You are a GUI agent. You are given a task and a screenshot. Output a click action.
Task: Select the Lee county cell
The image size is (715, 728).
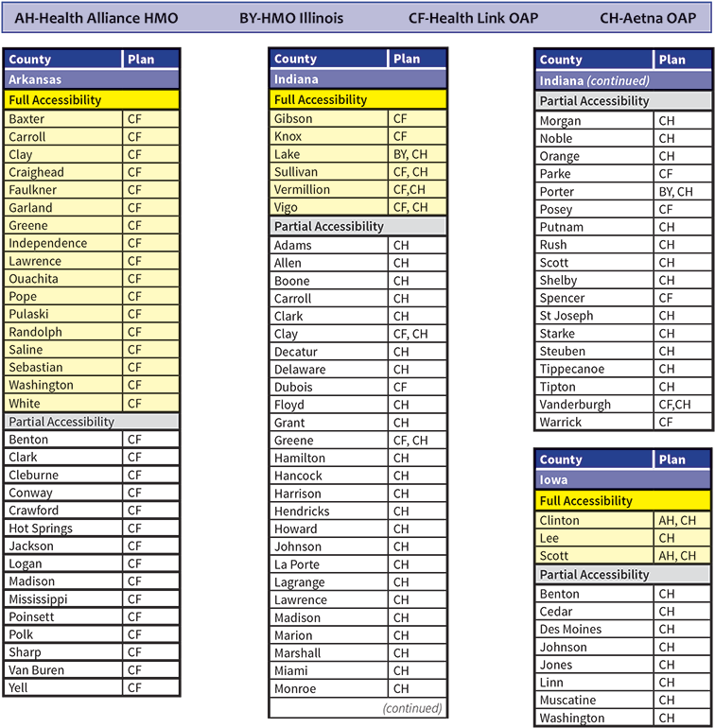point(594,538)
